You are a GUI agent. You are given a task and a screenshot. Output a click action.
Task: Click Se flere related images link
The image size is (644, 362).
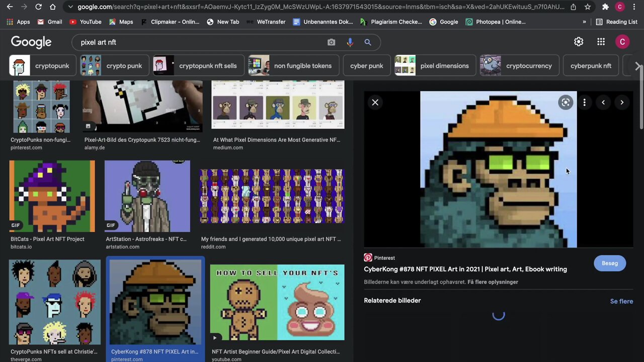[621, 301]
